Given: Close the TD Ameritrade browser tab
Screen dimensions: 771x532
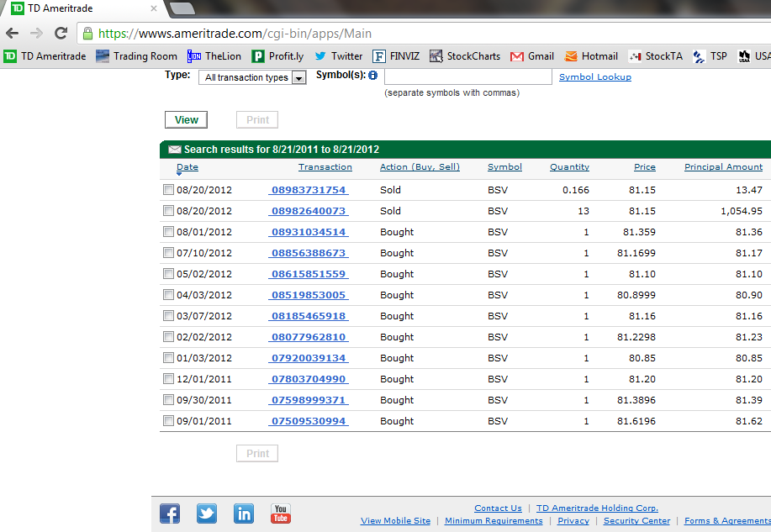Looking at the screenshot, I should point(153,8).
